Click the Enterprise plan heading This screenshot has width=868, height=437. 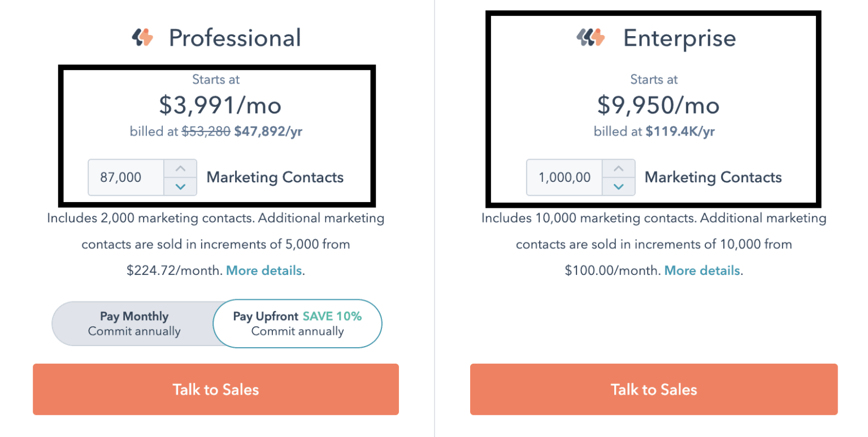coord(679,37)
